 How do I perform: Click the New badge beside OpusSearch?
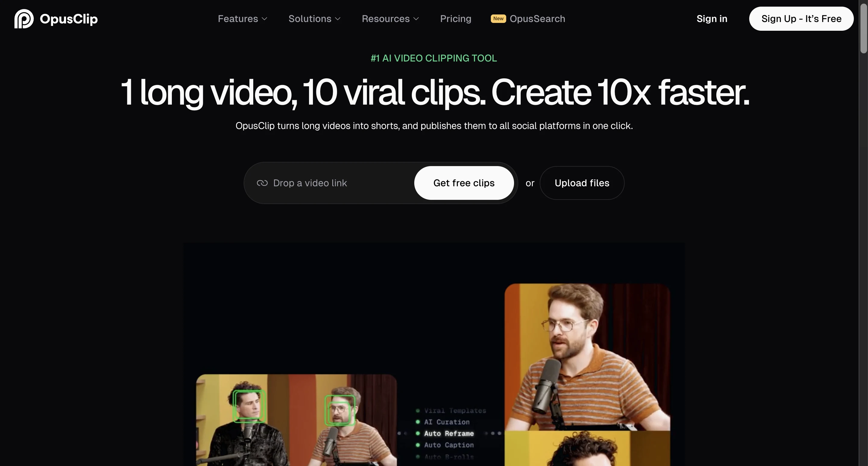coord(498,18)
